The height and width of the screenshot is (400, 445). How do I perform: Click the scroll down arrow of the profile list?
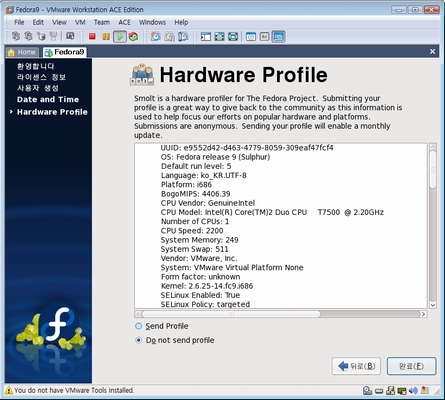[x=433, y=305]
